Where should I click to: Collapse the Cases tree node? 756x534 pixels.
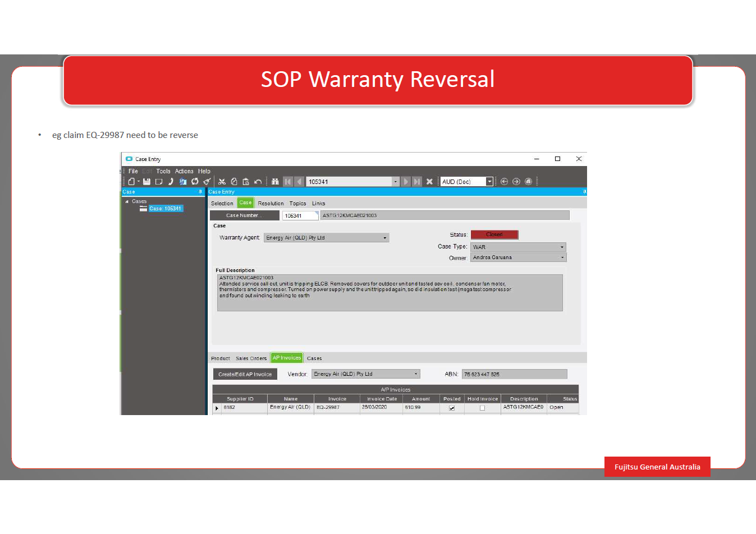127,201
